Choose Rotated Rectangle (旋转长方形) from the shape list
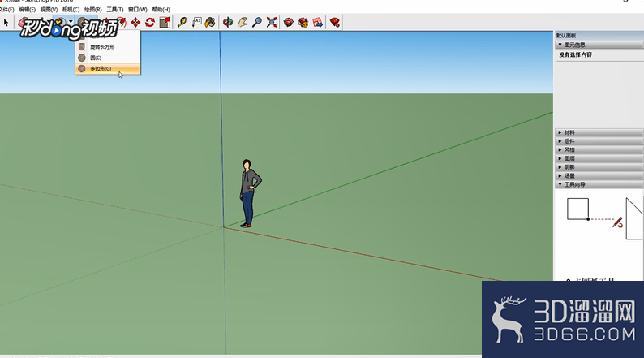Viewport: 644px width, 358px height. (107, 47)
